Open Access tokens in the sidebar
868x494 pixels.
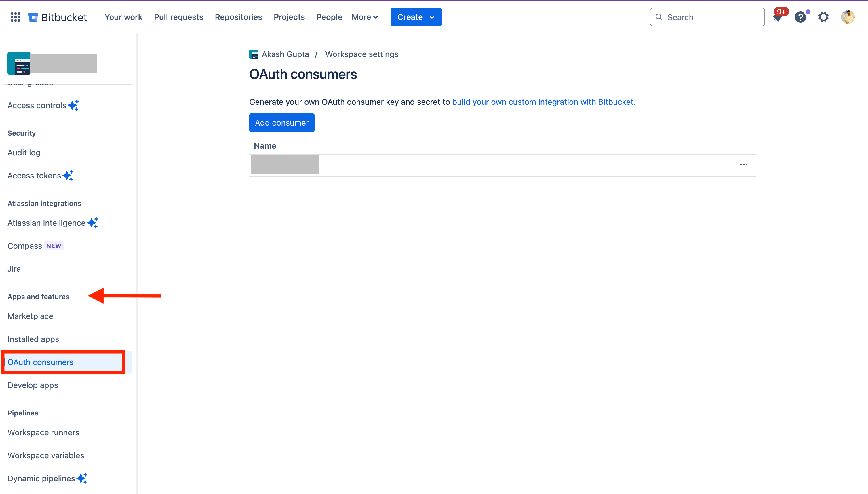click(x=34, y=176)
